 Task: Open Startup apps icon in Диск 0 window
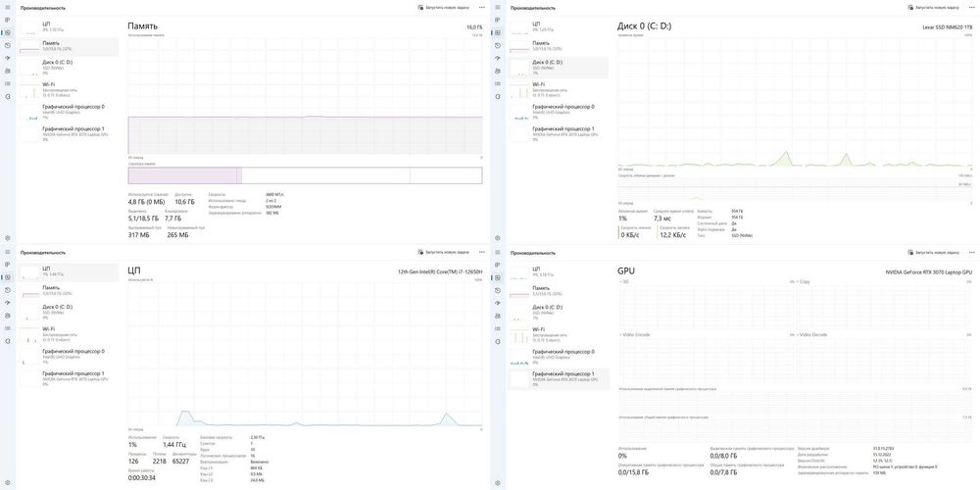click(498, 58)
